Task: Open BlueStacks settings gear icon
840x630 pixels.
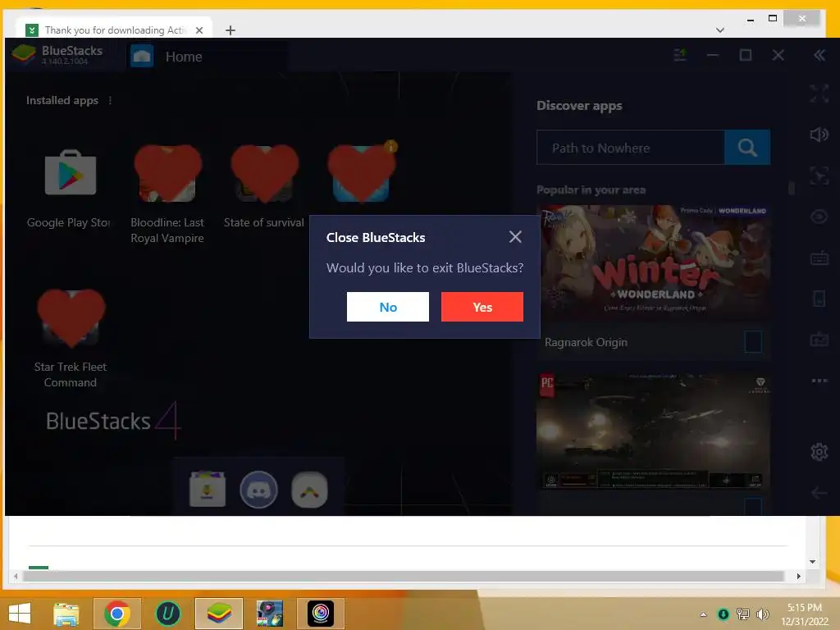Action: coord(819,452)
